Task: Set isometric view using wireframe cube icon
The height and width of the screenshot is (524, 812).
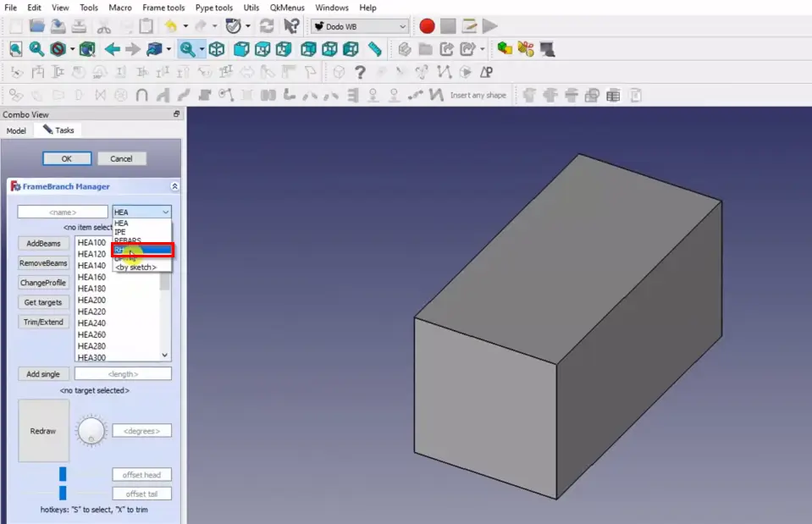Action: (x=217, y=49)
